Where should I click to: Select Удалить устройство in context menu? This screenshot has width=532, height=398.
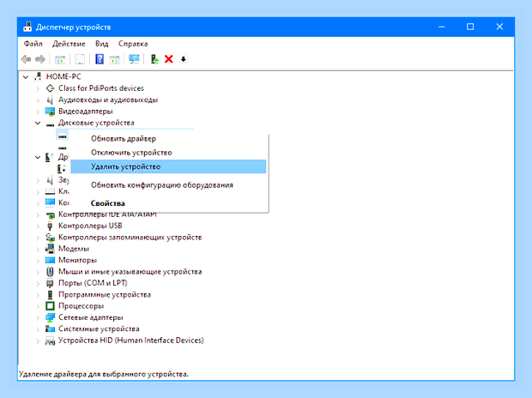pyautogui.click(x=168, y=166)
